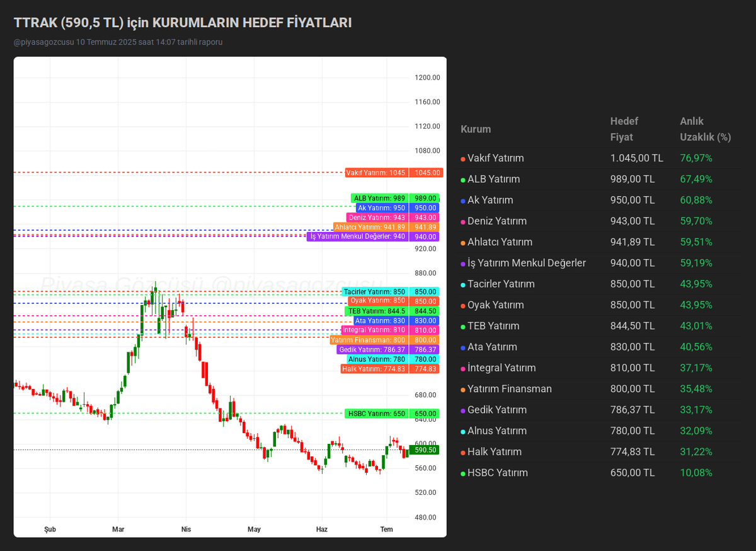This screenshot has height=551, width=756.
Task: Click the 1200.00 price axis label
Action: point(427,78)
